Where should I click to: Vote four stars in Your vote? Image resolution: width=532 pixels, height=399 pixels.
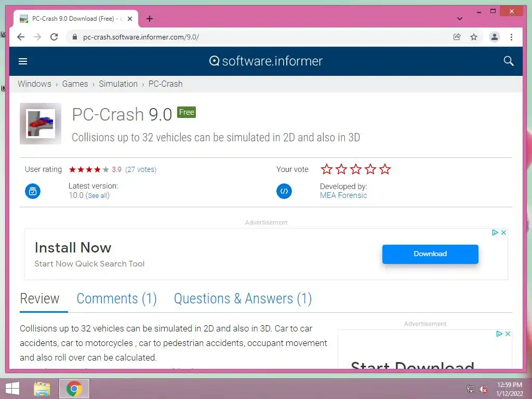tap(370, 169)
